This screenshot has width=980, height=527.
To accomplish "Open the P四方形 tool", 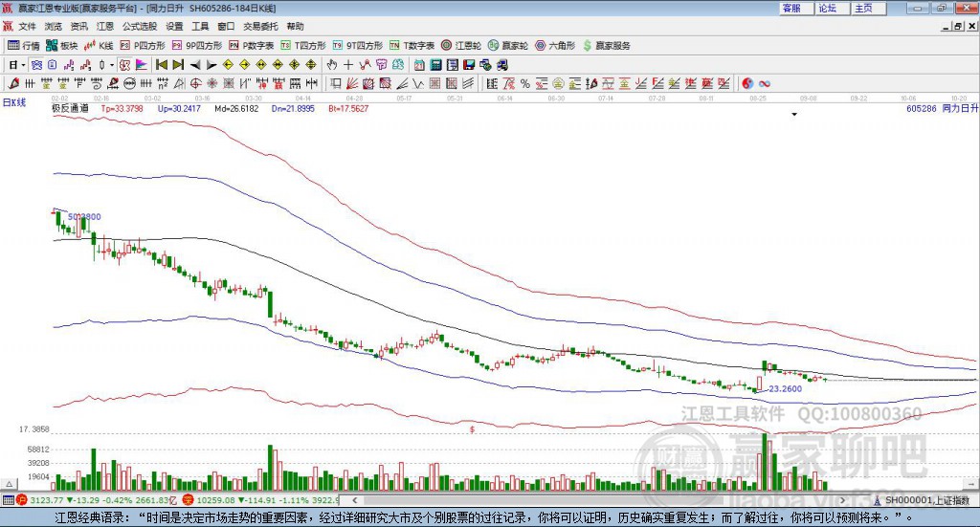I will point(143,46).
